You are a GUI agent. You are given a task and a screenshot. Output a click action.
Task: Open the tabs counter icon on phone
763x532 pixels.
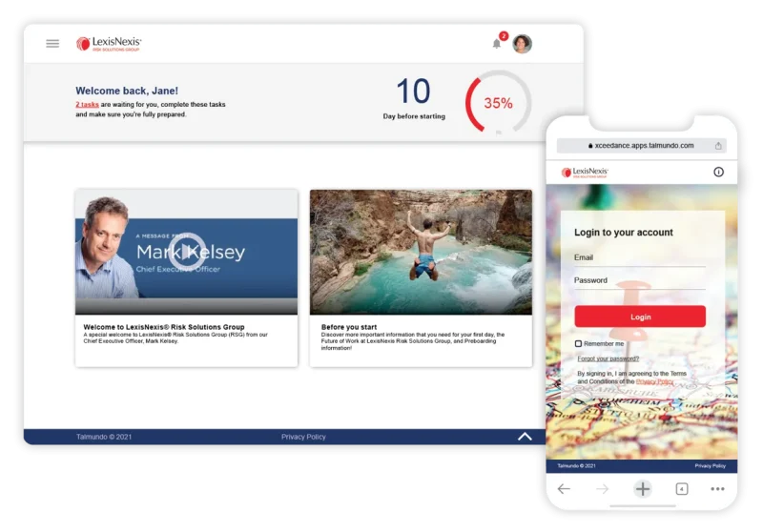click(682, 489)
